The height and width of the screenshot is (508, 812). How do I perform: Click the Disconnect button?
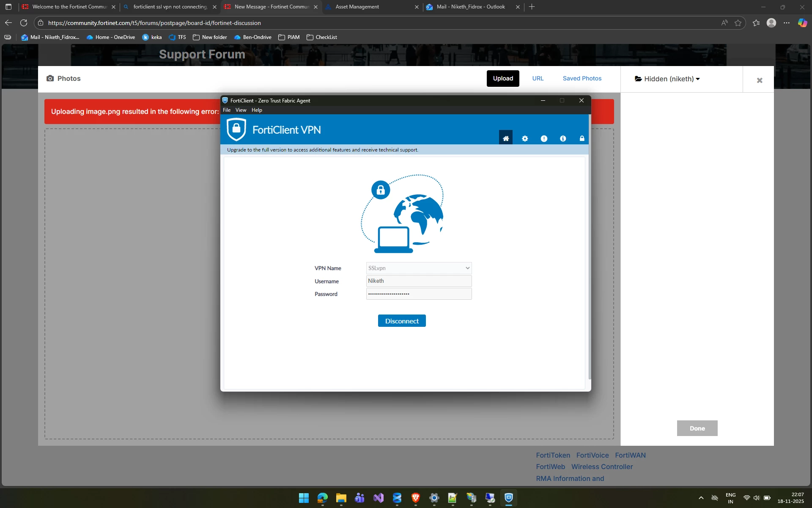pos(402,321)
